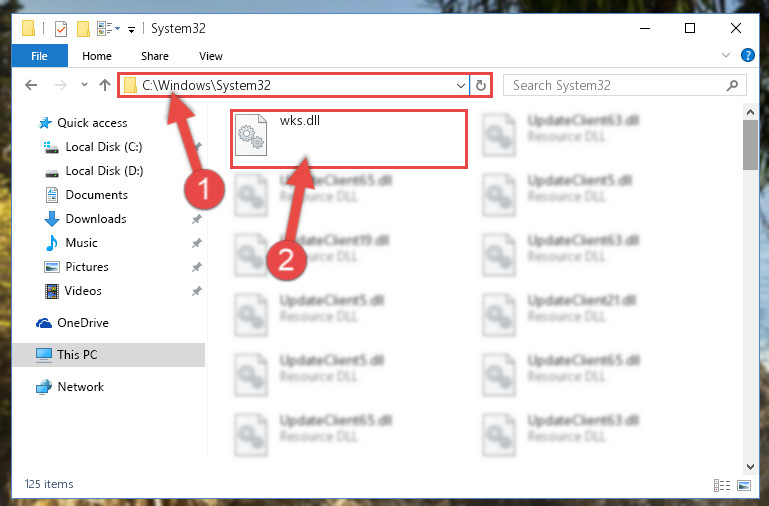Switch to large icons view in status bar
This screenshot has height=506, width=769.
click(744, 485)
